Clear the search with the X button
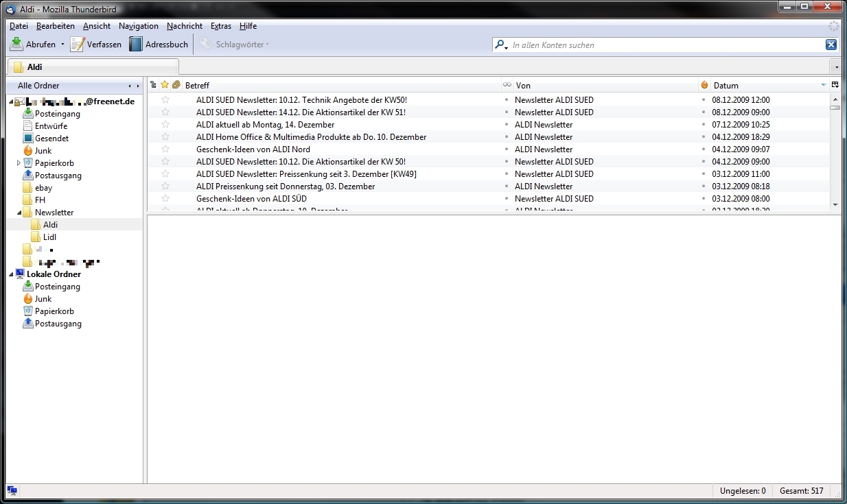 tap(831, 45)
